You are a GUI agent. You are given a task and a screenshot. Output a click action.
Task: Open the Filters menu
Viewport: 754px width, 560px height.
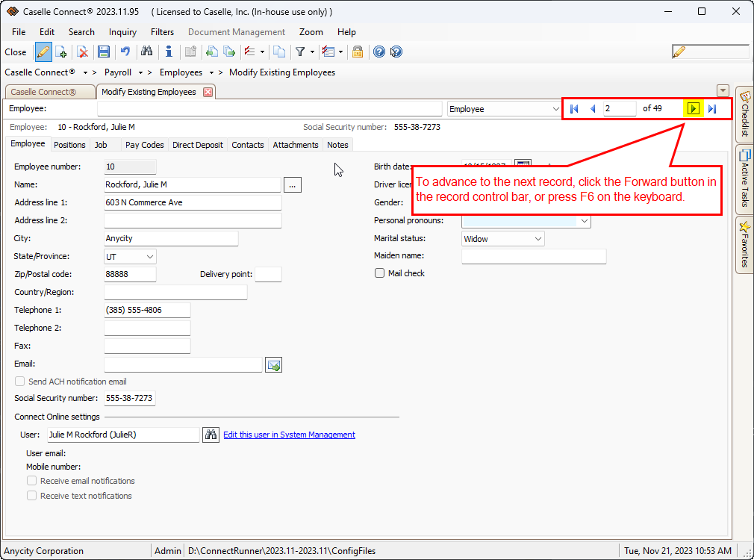pos(163,32)
